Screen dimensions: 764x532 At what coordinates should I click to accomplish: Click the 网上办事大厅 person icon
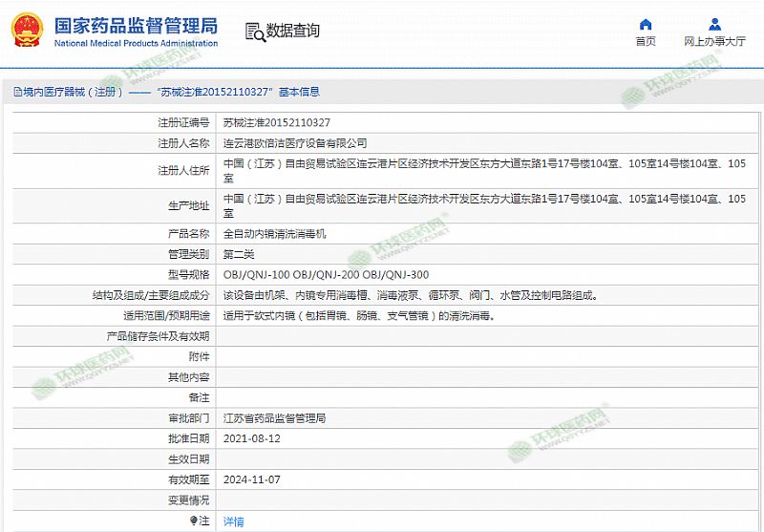coord(714,25)
